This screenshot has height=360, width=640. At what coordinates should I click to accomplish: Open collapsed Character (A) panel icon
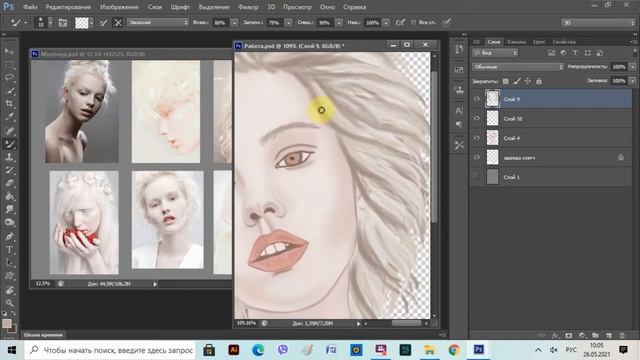coord(459,110)
